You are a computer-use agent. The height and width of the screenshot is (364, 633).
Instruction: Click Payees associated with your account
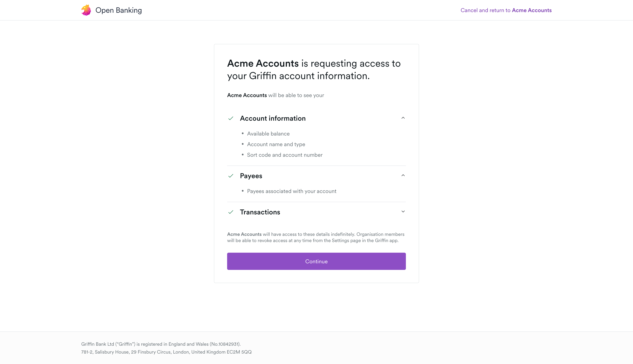point(292,191)
